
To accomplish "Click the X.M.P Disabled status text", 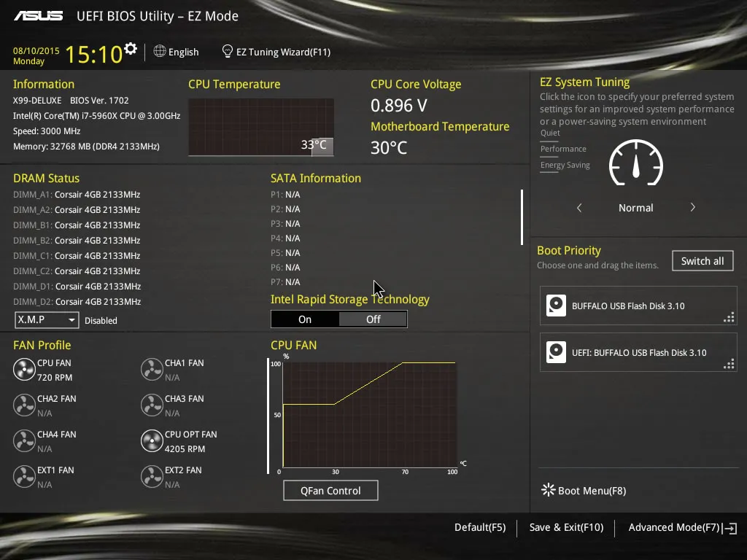I will [x=101, y=321].
